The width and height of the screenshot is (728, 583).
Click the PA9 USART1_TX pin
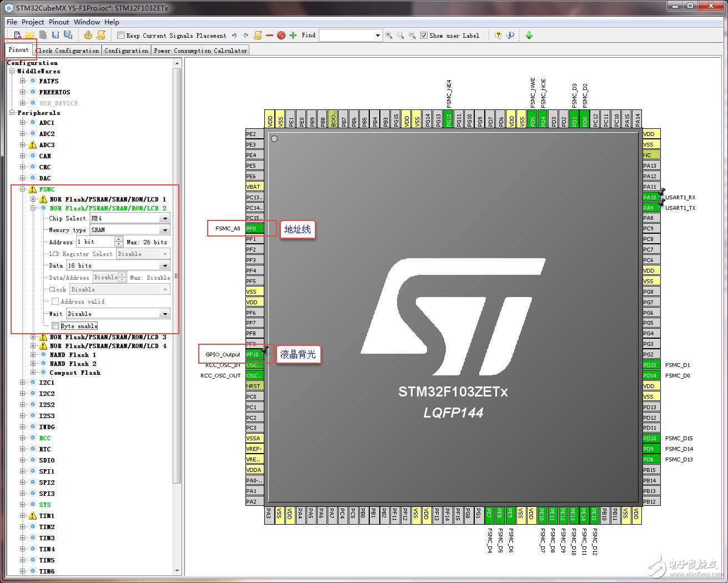[x=650, y=208]
